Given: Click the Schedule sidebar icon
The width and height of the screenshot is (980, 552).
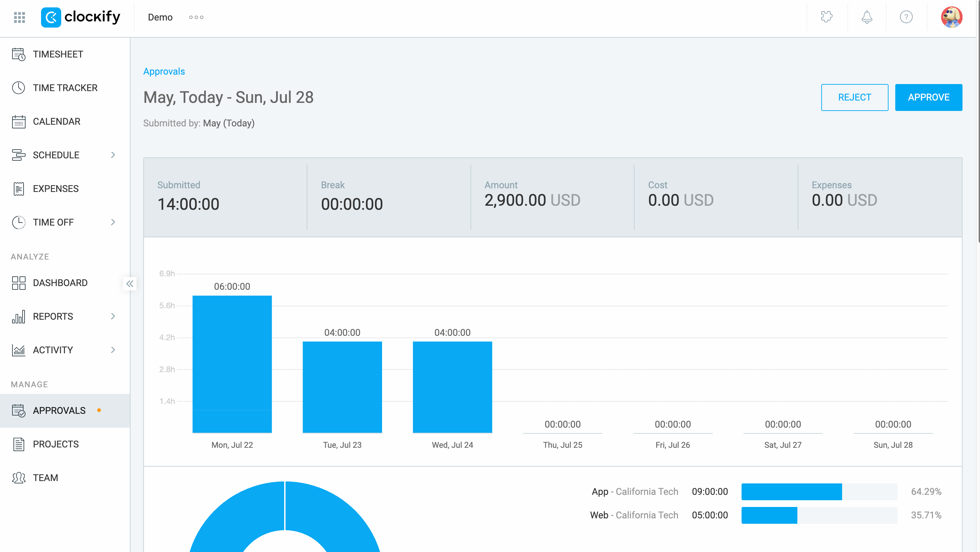Looking at the screenshot, I should [18, 155].
